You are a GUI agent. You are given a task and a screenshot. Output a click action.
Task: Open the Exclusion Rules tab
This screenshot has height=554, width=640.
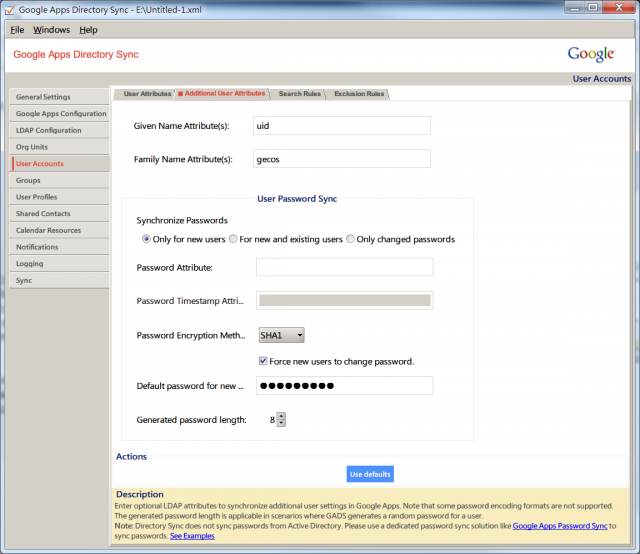[359, 94]
